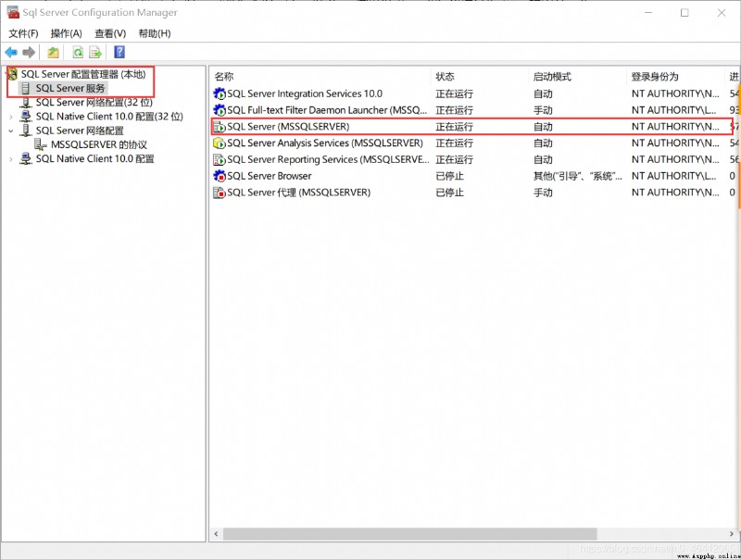Image resolution: width=741 pixels, height=560 pixels.
Task: Select SQL Server Reporting Services row name
Action: (x=328, y=159)
